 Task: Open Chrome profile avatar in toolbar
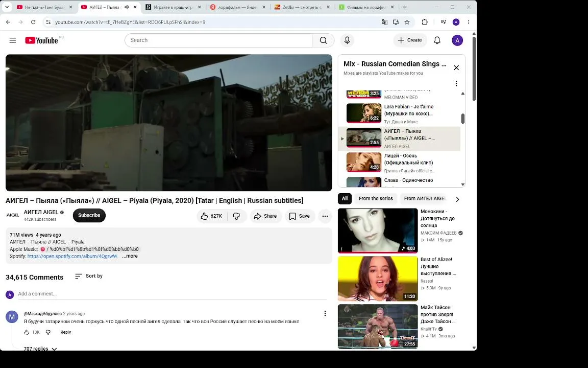pyautogui.click(x=456, y=22)
